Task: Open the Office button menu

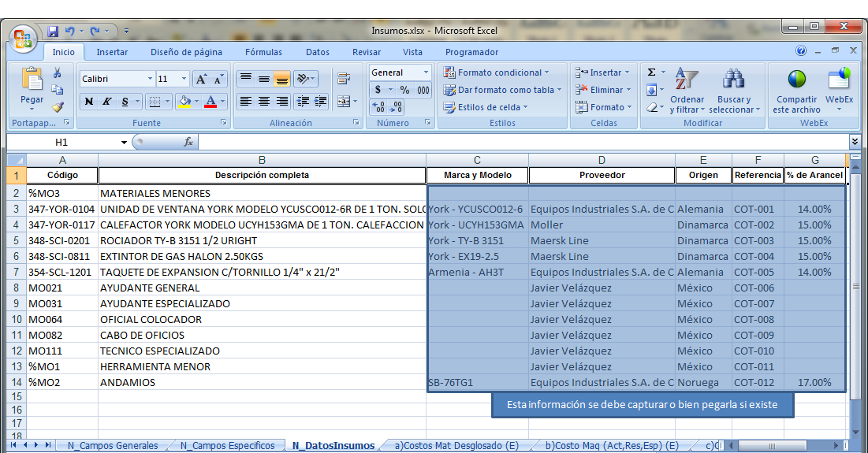Action: click(x=23, y=39)
